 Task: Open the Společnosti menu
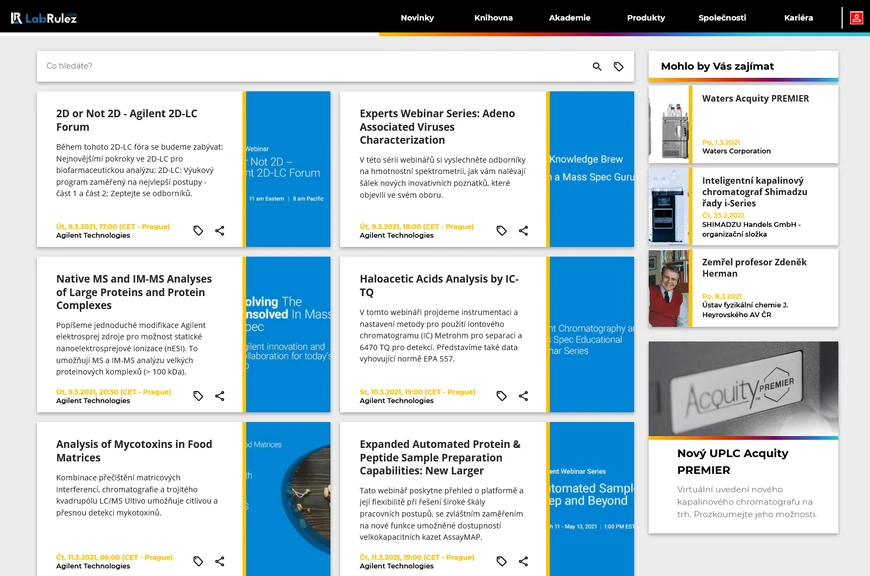[722, 18]
